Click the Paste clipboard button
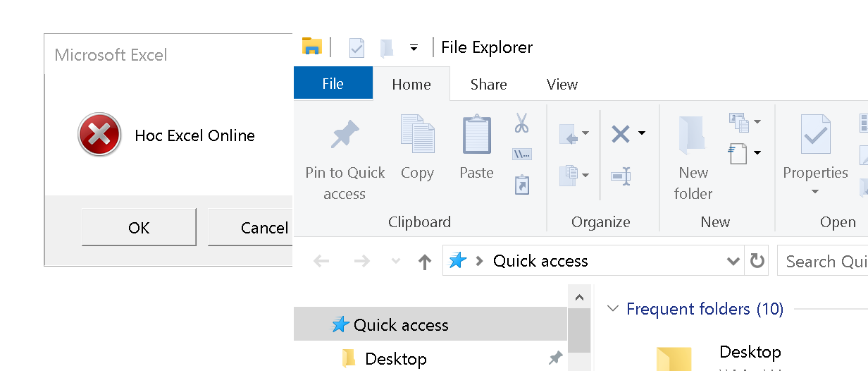Image resolution: width=868 pixels, height=371 pixels. pyautogui.click(x=476, y=148)
